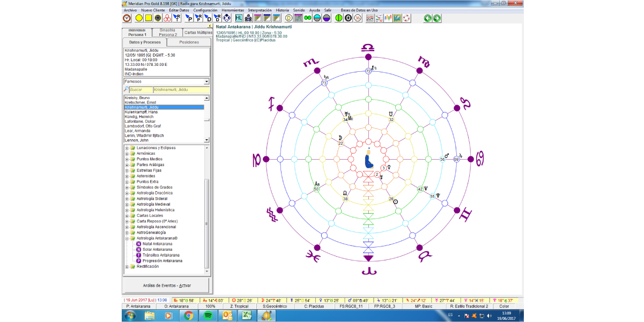Click the yellow square chart icon
Image resolution: width=644 pixels, height=322 pixels.
pos(148,18)
